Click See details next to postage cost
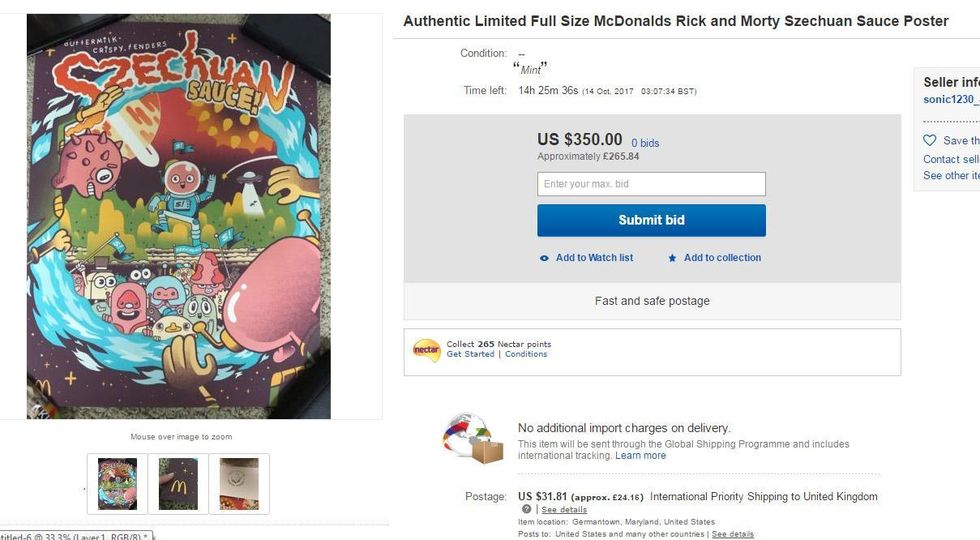The width and height of the screenshot is (980, 540). click(x=564, y=509)
